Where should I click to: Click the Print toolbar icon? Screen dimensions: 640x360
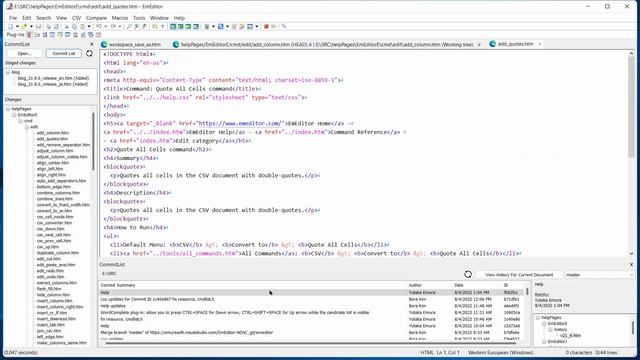coord(49,27)
